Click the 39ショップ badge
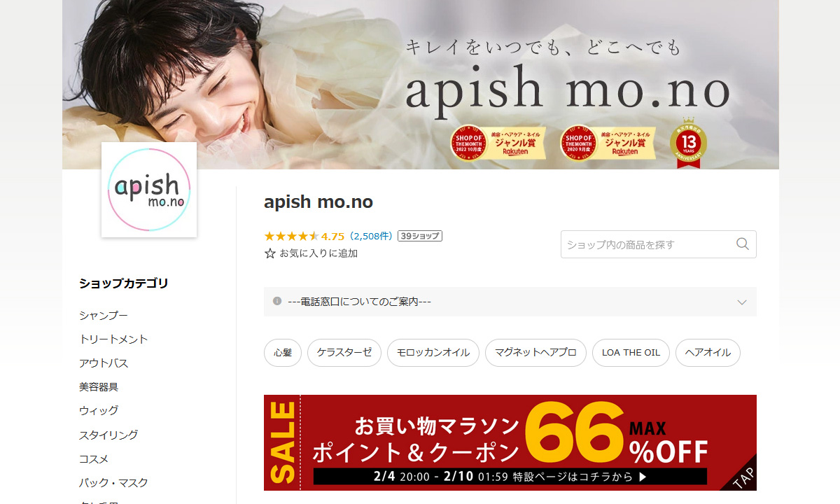Viewport: 840px width, 504px height. click(x=420, y=236)
